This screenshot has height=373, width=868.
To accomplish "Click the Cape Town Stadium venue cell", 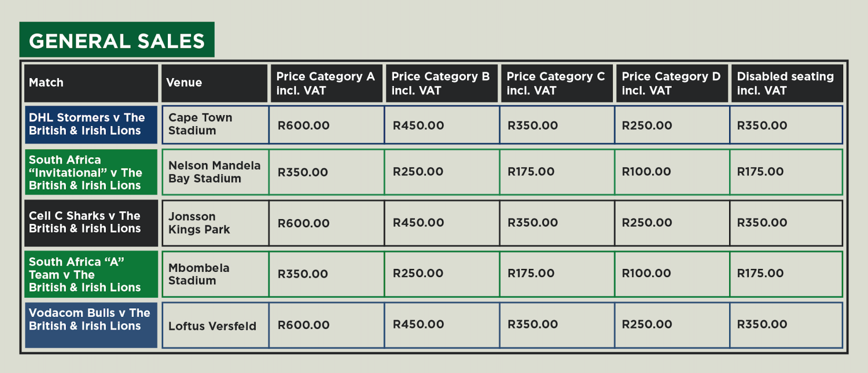I will (x=215, y=124).
